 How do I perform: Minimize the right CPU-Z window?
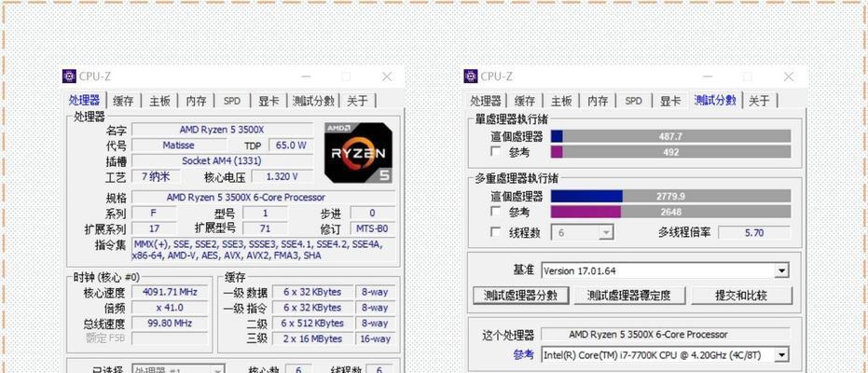[707, 76]
